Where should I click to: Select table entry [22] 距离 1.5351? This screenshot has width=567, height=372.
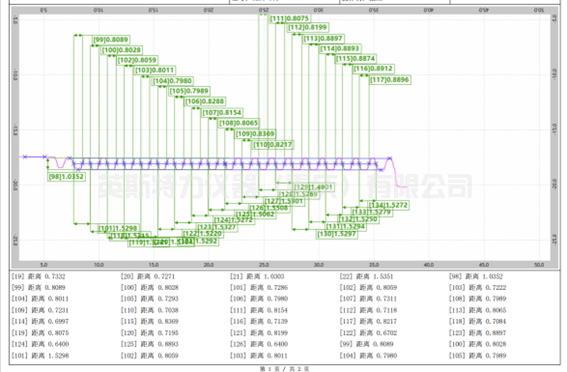[366, 277]
